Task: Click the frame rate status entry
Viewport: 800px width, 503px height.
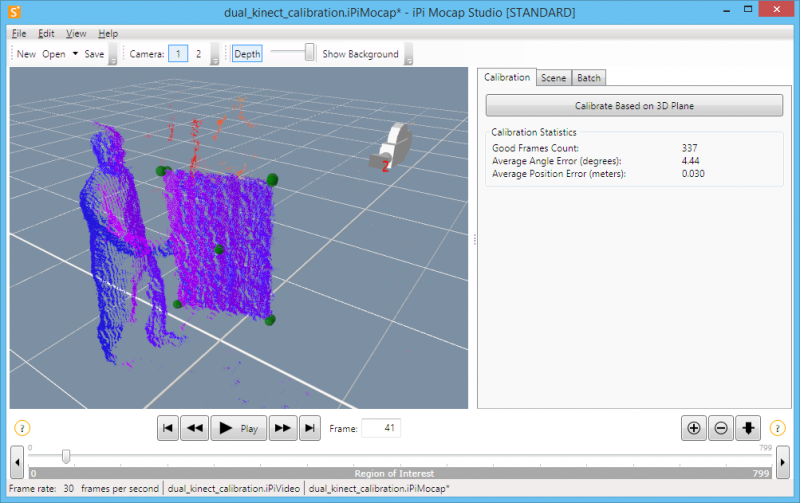Action: (84, 488)
